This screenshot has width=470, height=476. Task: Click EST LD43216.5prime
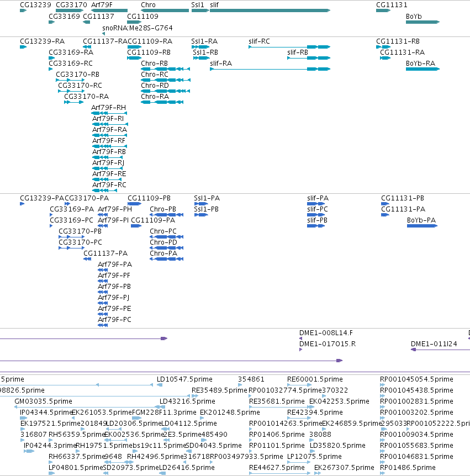(162, 407)
